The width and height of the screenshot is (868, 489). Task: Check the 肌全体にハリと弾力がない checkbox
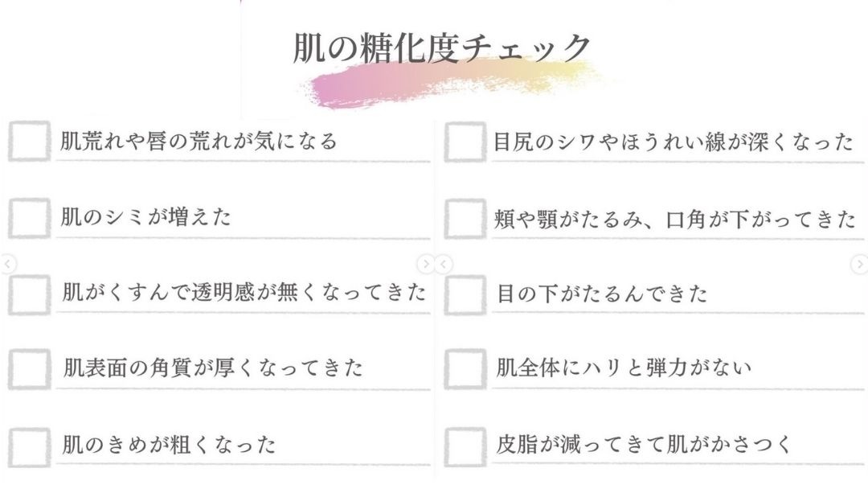[465, 369]
